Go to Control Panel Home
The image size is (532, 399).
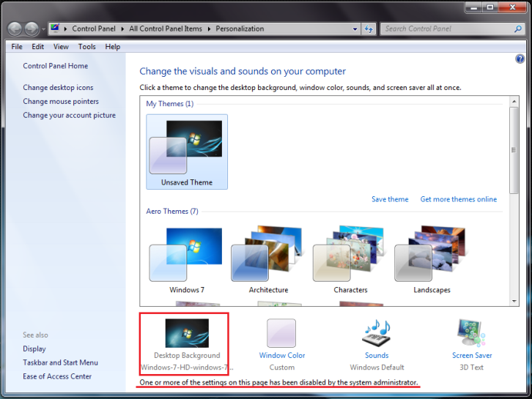point(55,66)
